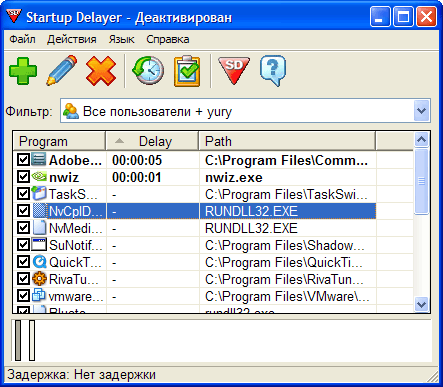
Task: Click the C:\Program Files\VMware\... path
Action: point(287,296)
